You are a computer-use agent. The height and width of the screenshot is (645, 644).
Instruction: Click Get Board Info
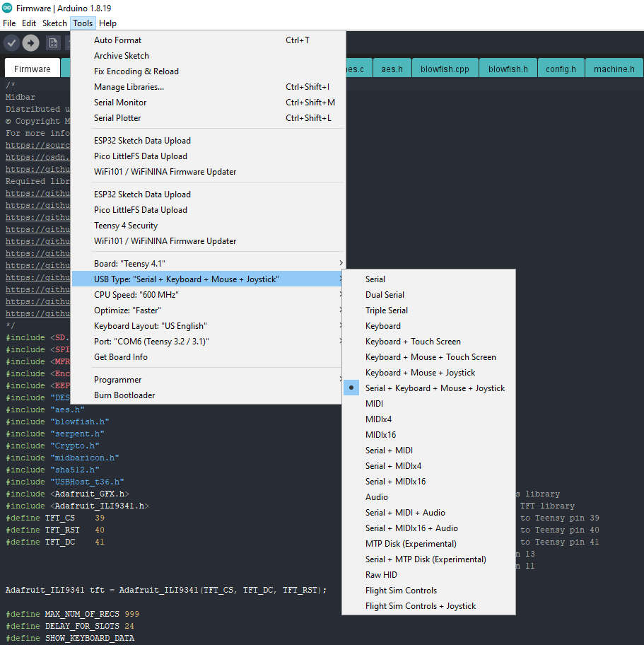pyautogui.click(x=208, y=357)
